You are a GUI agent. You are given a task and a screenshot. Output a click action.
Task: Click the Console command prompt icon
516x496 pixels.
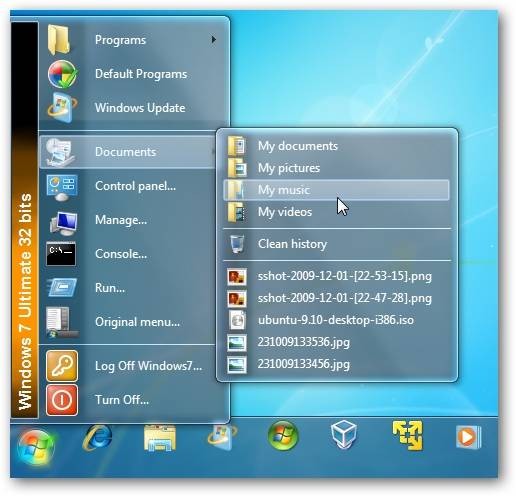61,254
